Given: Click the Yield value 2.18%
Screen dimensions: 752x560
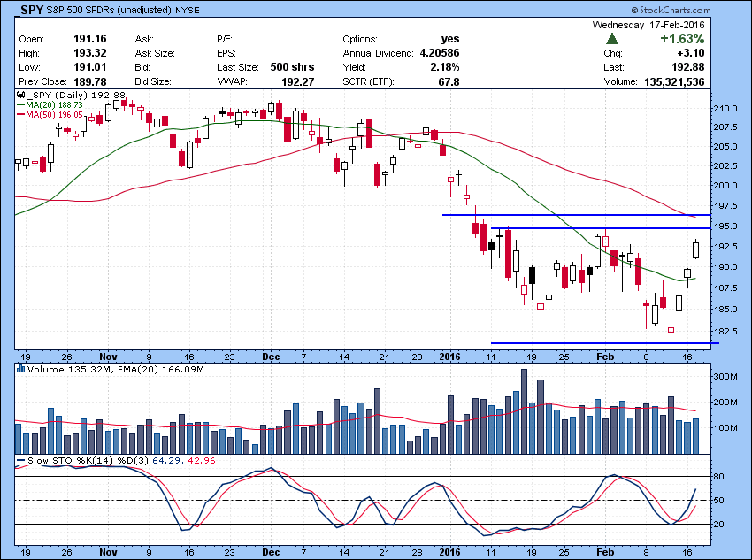Looking at the screenshot, I should click(445, 67).
